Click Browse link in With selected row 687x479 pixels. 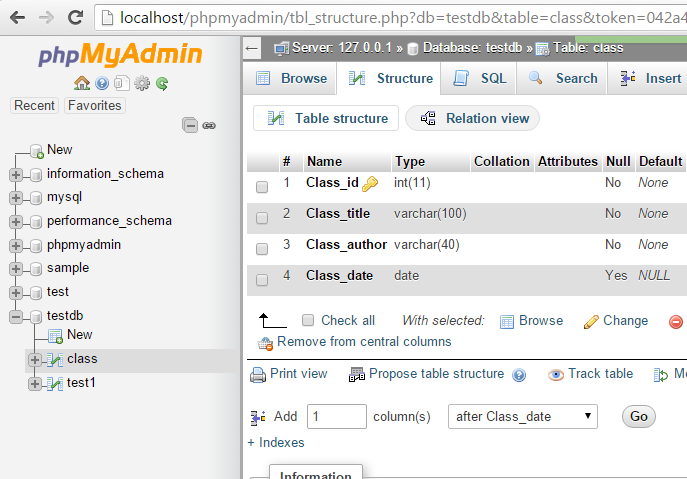(x=541, y=321)
